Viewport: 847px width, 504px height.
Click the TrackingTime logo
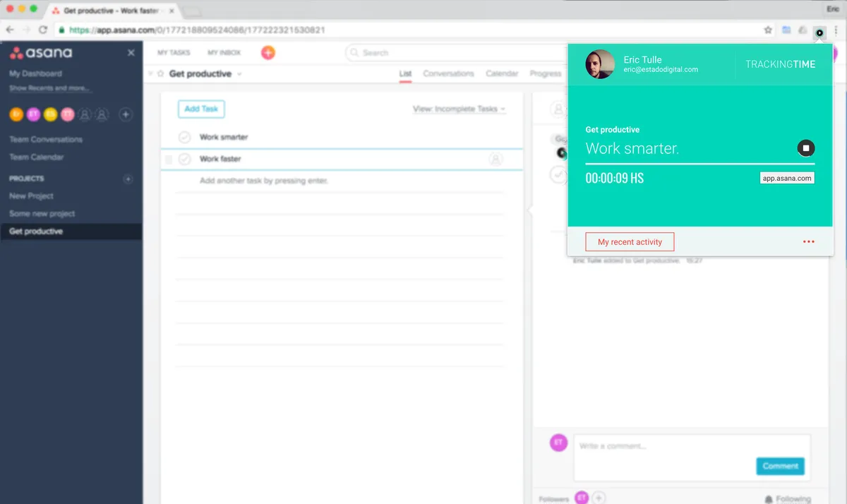click(780, 64)
